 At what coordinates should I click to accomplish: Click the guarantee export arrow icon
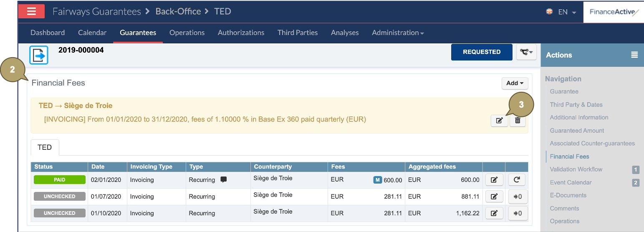(39, 55)
